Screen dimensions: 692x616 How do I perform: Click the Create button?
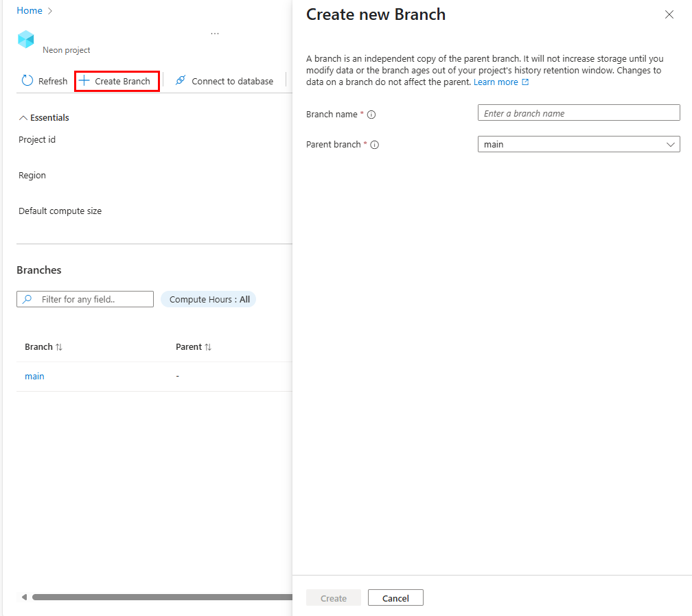pos(334,597)
